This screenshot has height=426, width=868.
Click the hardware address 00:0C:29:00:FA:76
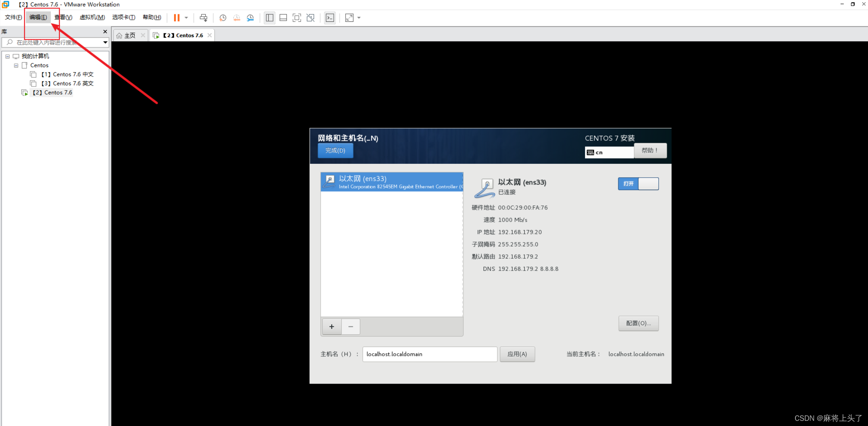(x=523, y=207)
